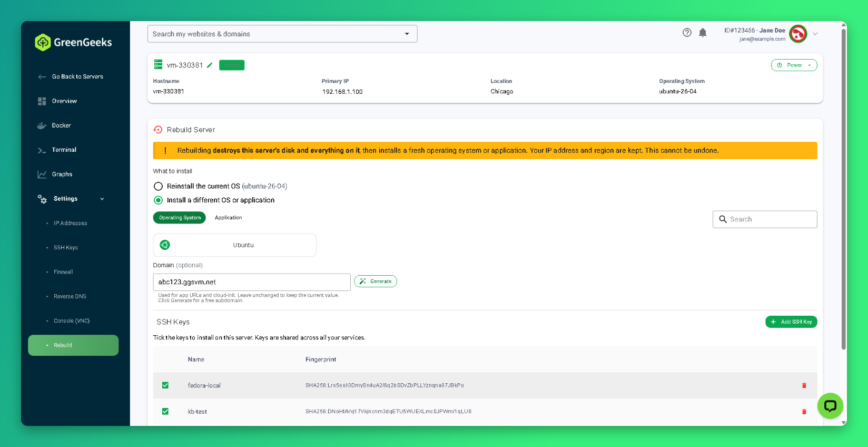Click the green server status badge
The width and height of the screenshot is (868, 447).
232,65
